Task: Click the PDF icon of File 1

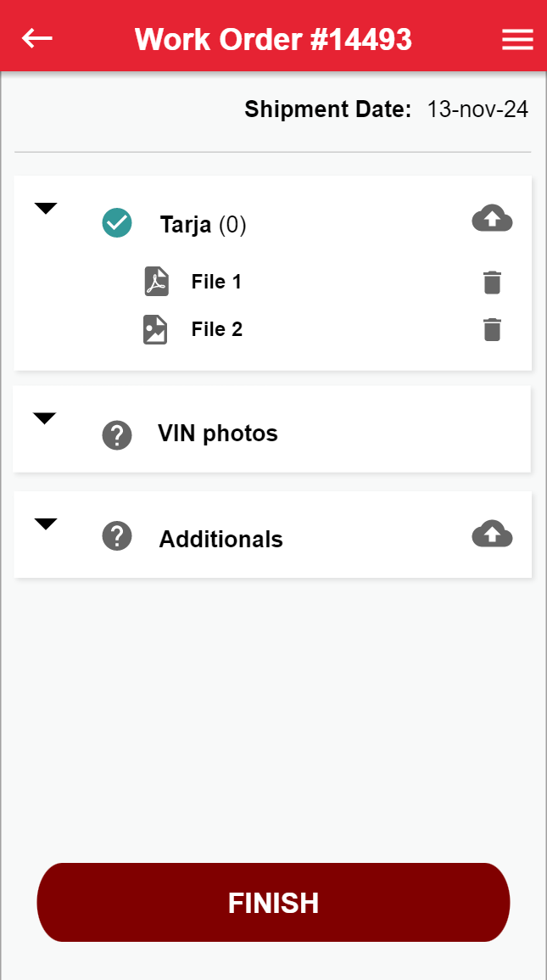Action: coord(157,282)
